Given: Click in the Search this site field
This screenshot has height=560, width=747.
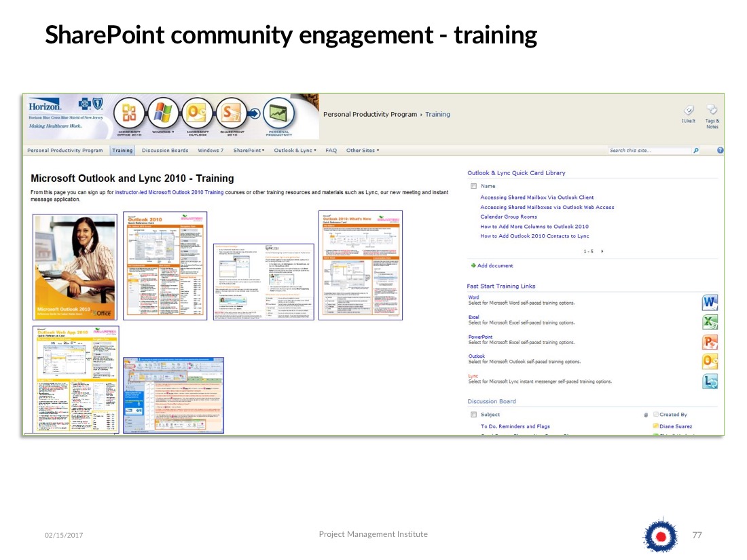Looking at the screenshot, I should pyautogui.click(x=649, y=151).
